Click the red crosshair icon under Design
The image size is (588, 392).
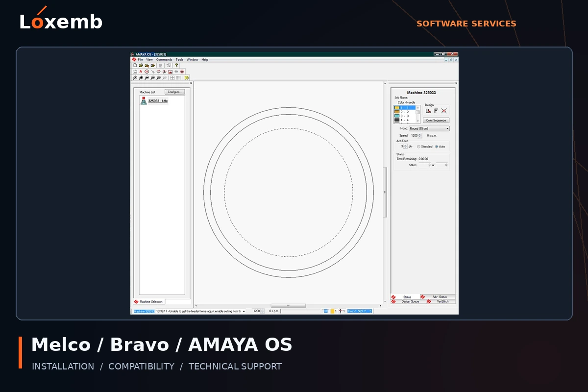pos(444,111)
